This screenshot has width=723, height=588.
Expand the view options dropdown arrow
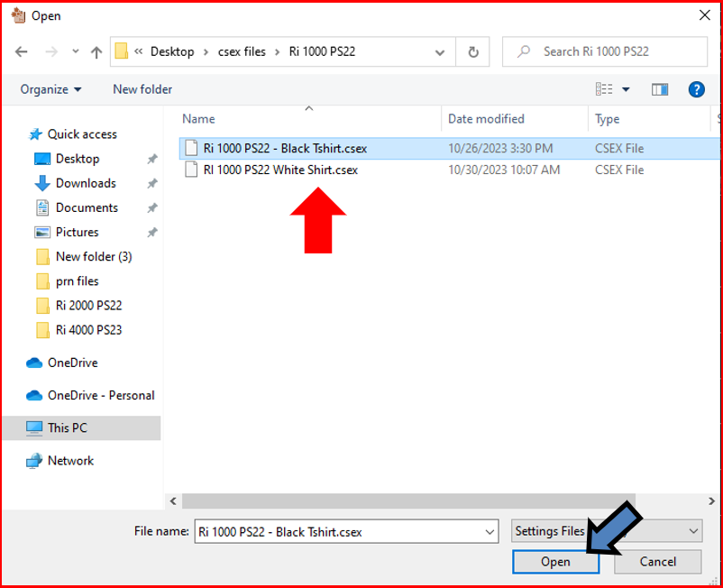pyautogui.click(x=627, y=89)
